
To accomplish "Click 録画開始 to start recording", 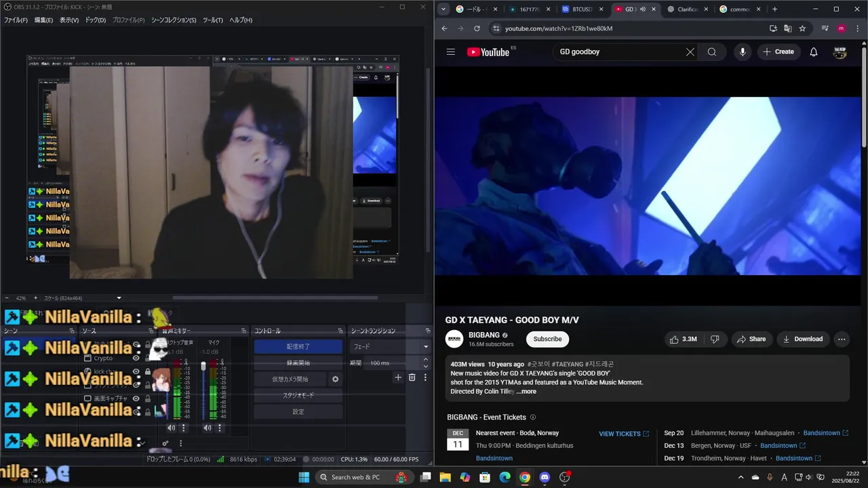I will (298, 363).
